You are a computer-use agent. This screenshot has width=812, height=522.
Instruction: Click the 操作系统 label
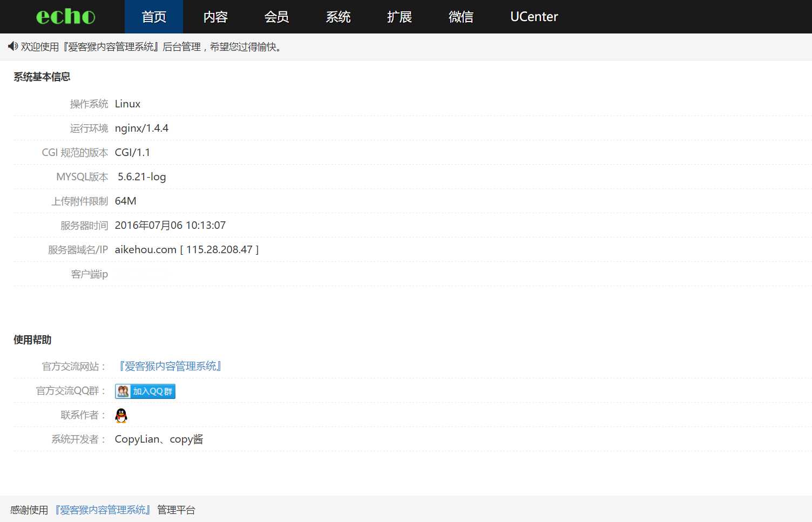(89, 104)
